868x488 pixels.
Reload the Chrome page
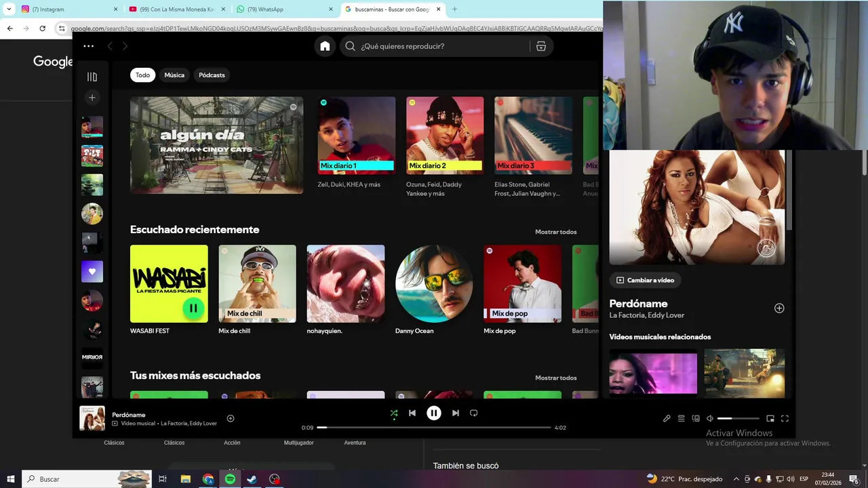tap(42, 28)
